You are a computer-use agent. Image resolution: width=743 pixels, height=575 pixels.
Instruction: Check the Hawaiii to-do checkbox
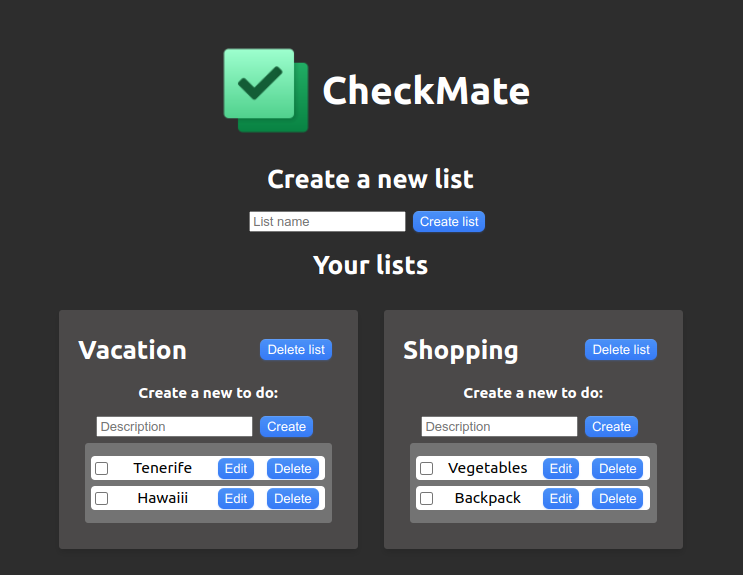point(101,498)
